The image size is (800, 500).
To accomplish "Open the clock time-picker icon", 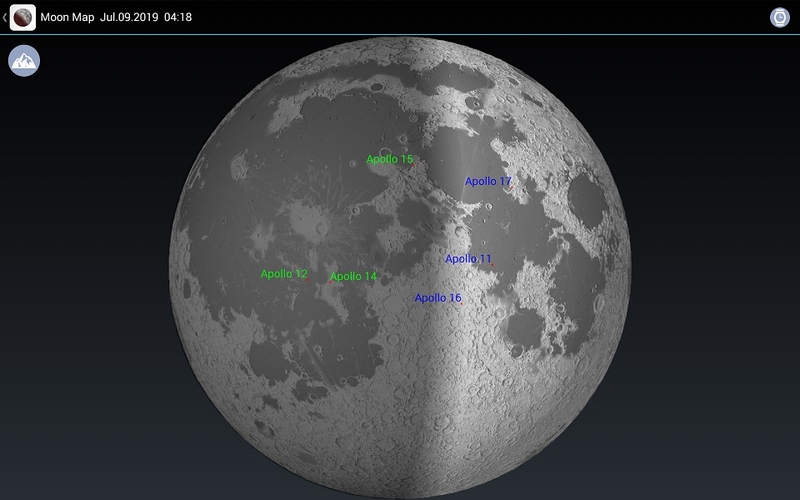I will (780, 17).
